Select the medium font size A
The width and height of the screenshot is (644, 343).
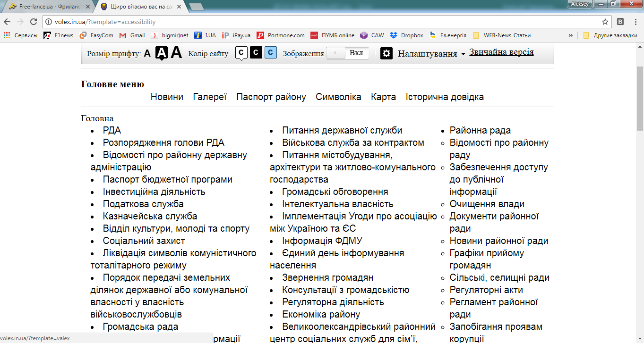coord(162,53)
